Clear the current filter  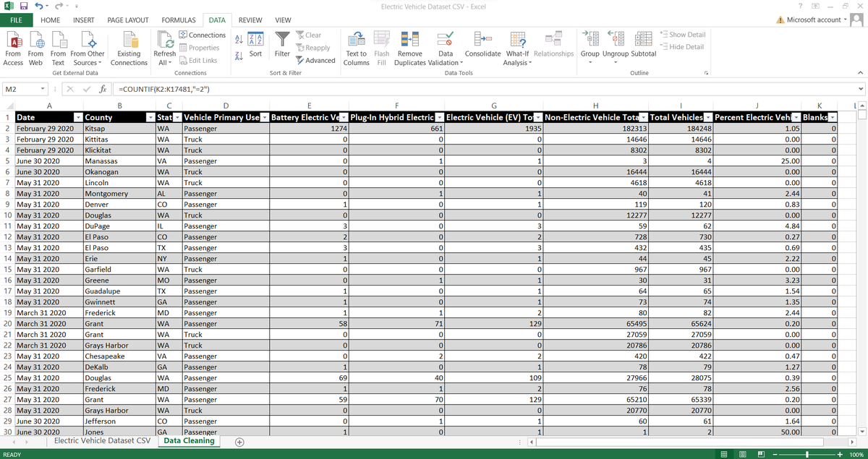pos(309,35)
